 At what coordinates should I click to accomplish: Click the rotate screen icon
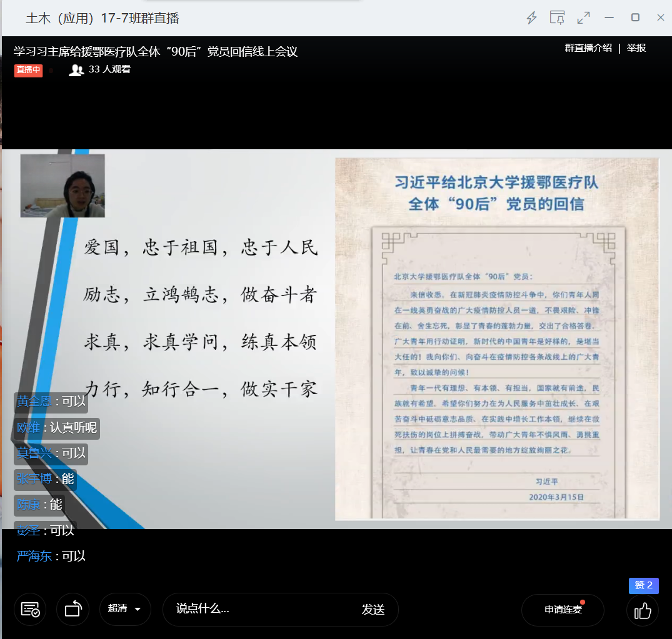coord(73,610)
